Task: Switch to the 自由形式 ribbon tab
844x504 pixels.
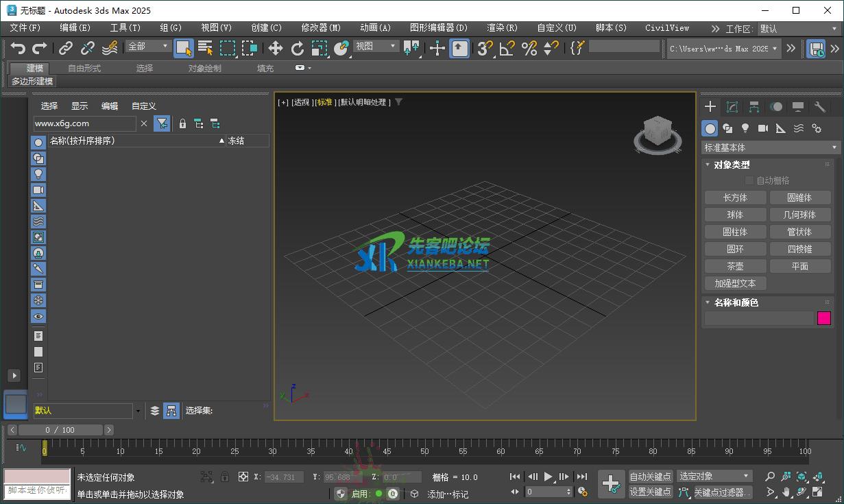Action: tap(84, 69)
